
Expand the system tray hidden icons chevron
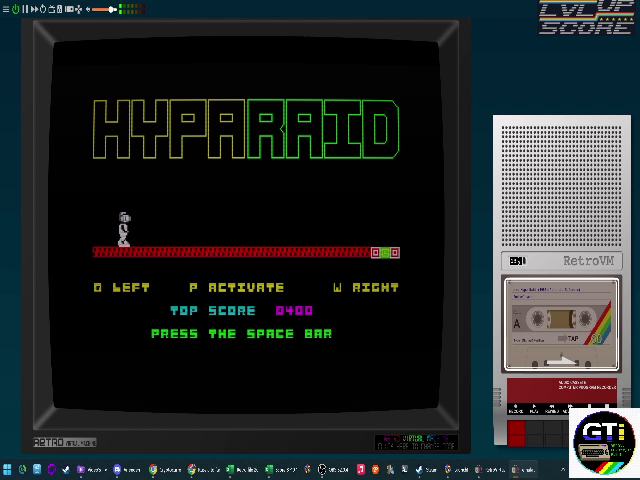[x=563, y=470]
